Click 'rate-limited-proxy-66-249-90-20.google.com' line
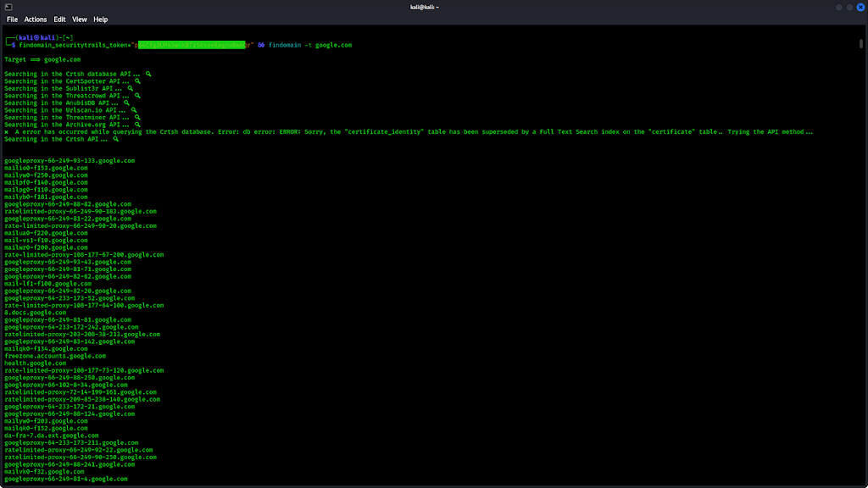This screenshot has width=868, height=488. 81,225
